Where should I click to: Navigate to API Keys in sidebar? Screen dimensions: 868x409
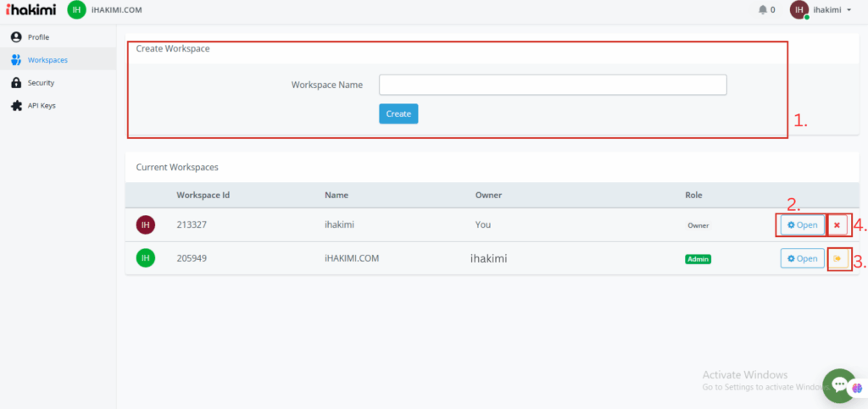point(42,106)
